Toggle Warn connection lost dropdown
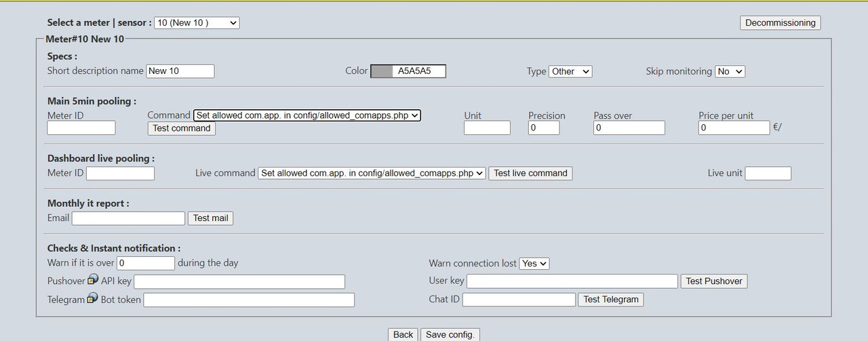The image size is (868, 341). click(x=534, y=263)
